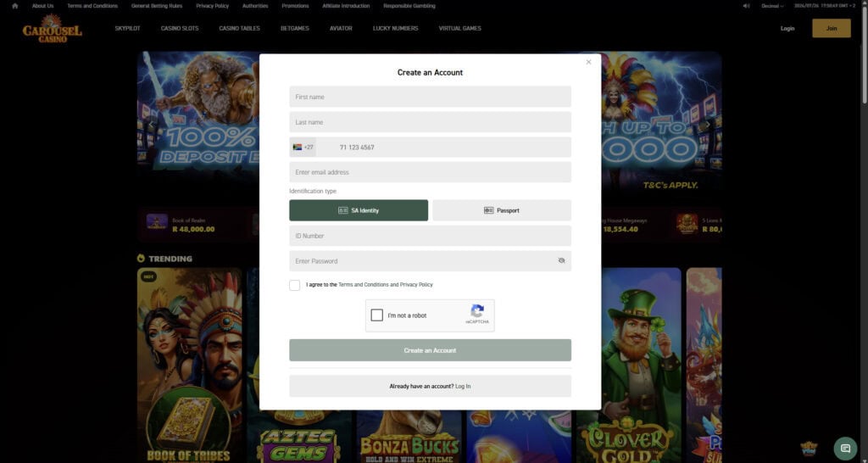
Task: Focus the First name field
Action: click(430, 97)
